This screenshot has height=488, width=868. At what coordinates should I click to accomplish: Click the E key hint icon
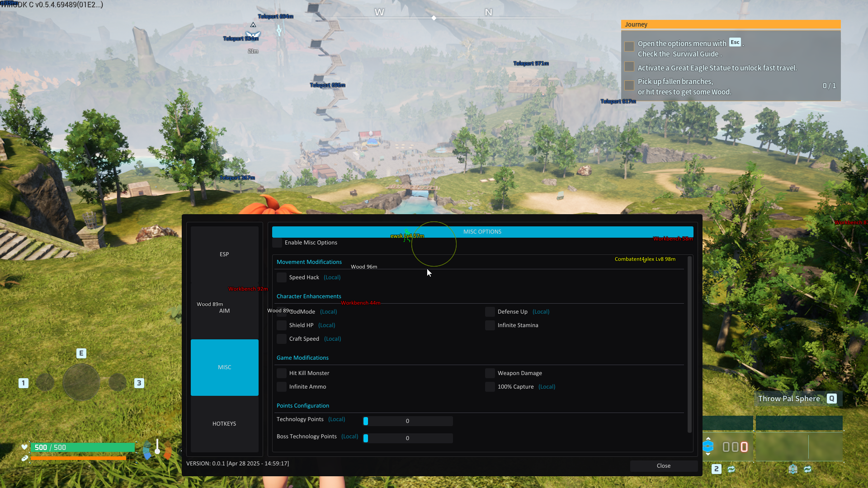point(81,353)
